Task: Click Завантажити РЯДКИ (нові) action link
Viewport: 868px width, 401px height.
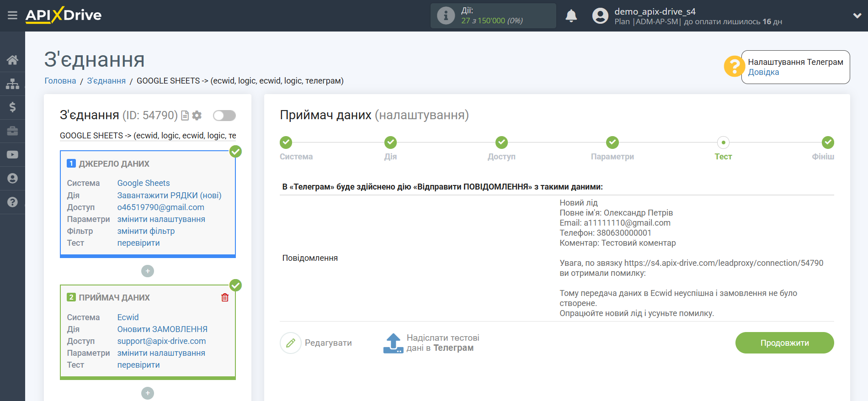Action: click(169, 195)
